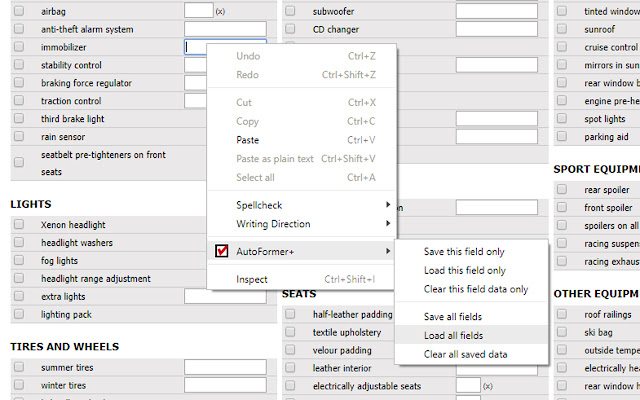Check the summer tires box
This screenshot has height=400, width=640.
[19, 367]
